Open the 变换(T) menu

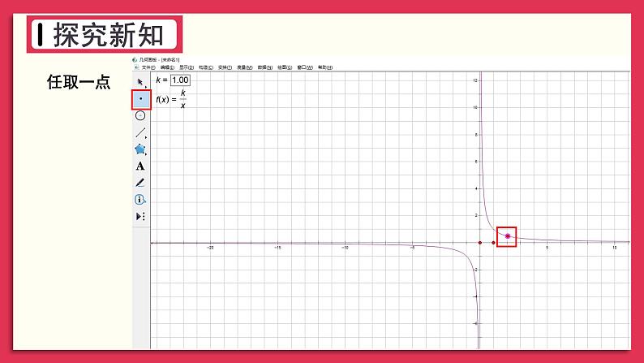225,67
